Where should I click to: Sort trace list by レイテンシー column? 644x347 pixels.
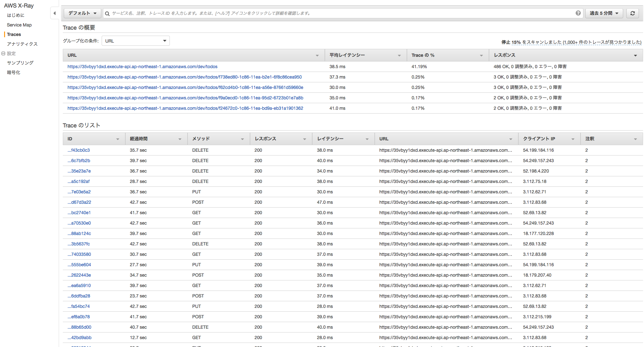367,139
